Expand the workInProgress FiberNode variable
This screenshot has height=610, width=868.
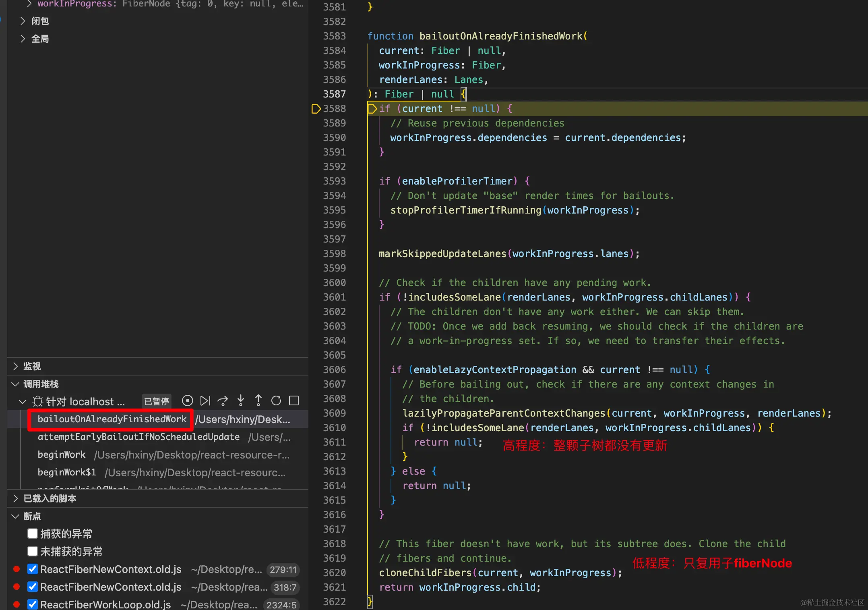click(x=29, y=4)
